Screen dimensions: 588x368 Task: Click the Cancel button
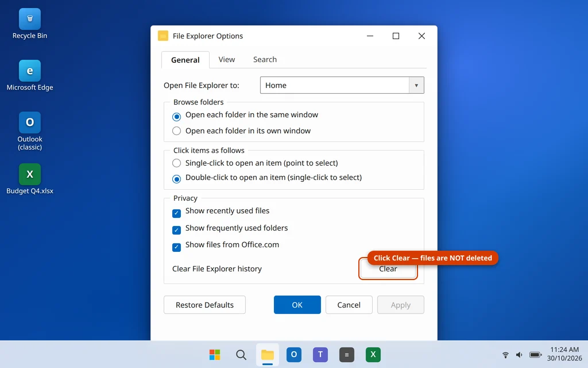click(x=349, y=305)
